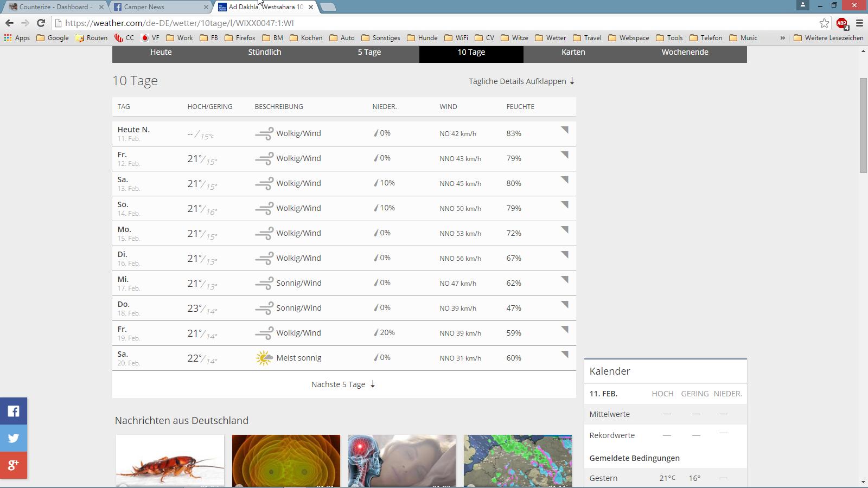Click the Nachrichten aus Deutschland heading
Image resolution: width=868 pixels, height=488 pixels.
pyautogui.click(x=182, y=420)
